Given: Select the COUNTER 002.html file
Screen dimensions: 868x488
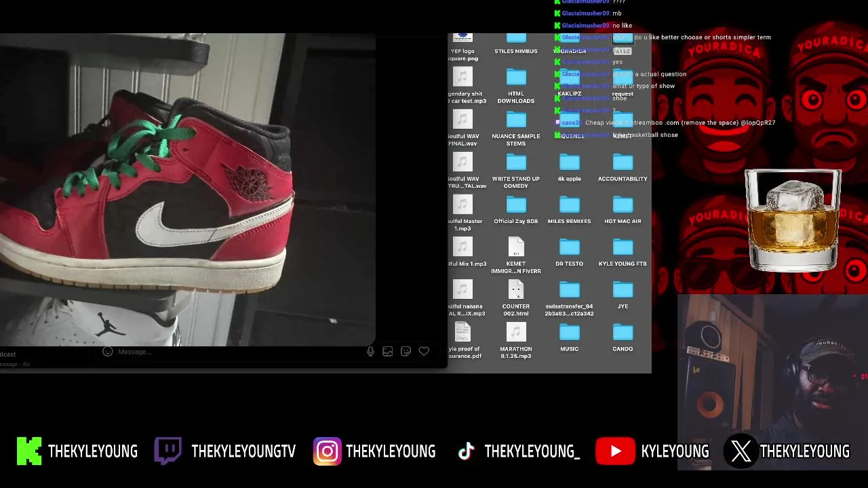Looking at the screenshot, I should click(516, 298).
